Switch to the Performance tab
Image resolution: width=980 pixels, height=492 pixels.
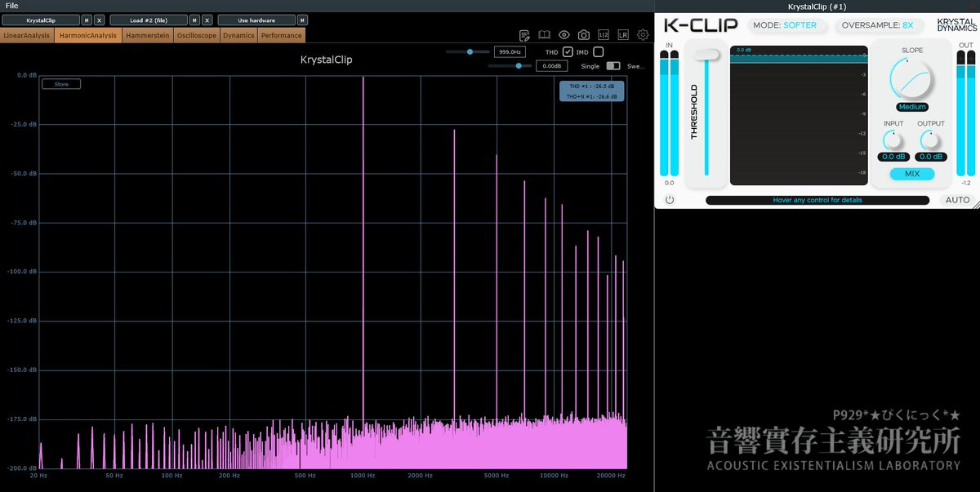point(281,35)
